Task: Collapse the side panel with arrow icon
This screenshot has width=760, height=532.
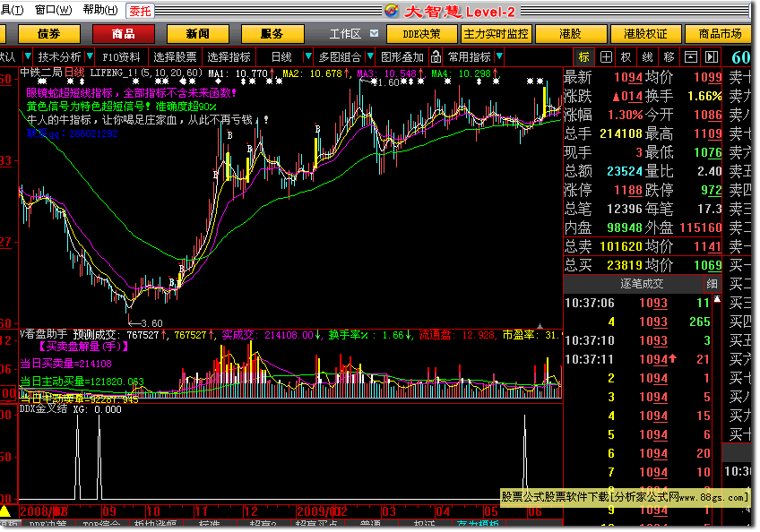Action: pos(711,57)
